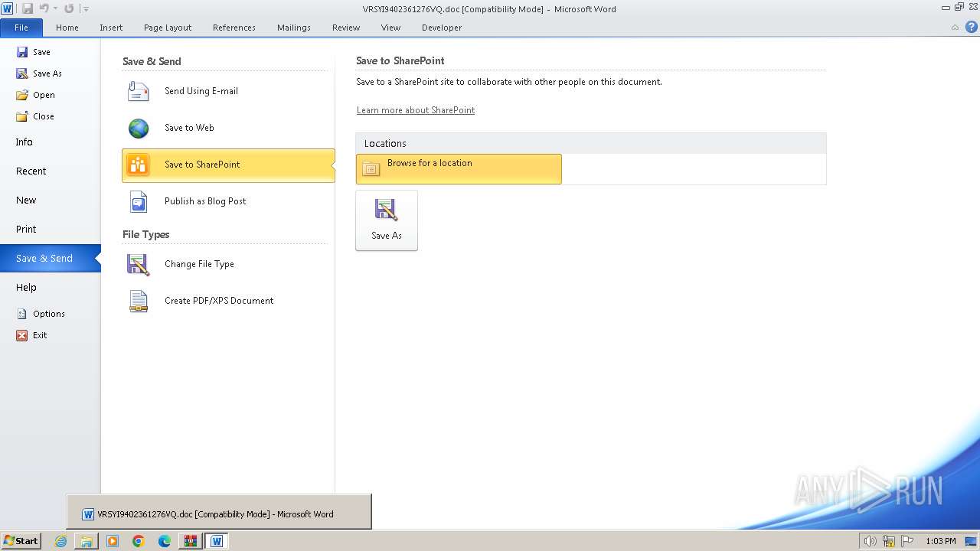Open the Print section
Viewport: 980px width, 551px height.
click(x=26, y=230)
